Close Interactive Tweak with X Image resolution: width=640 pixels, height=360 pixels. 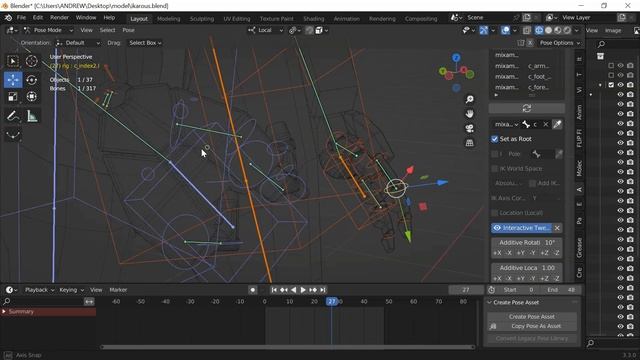557,228
